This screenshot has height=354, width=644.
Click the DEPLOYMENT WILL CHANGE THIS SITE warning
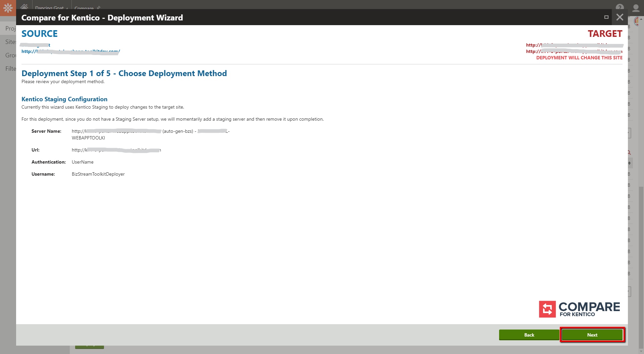(579, 58)
